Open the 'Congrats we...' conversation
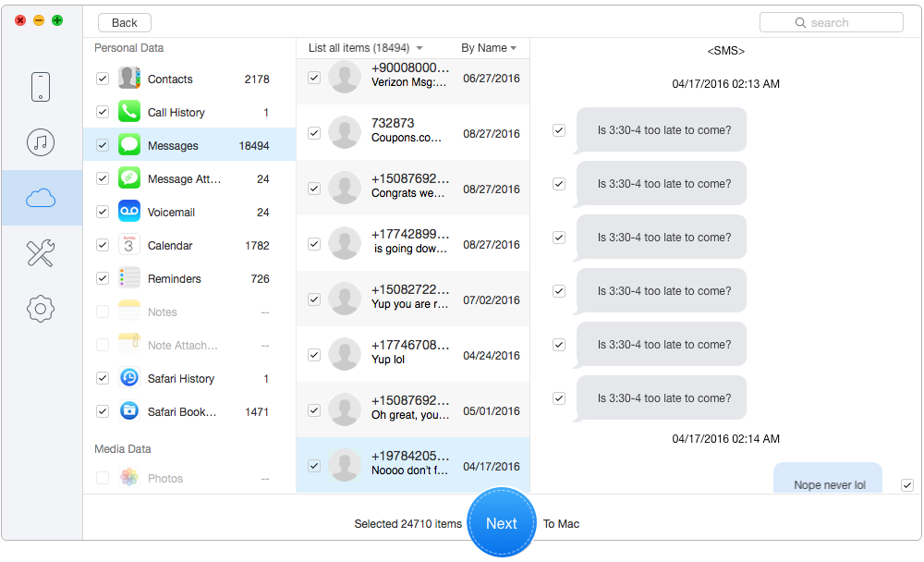924x562 pixels. click(x=413, y=189)
